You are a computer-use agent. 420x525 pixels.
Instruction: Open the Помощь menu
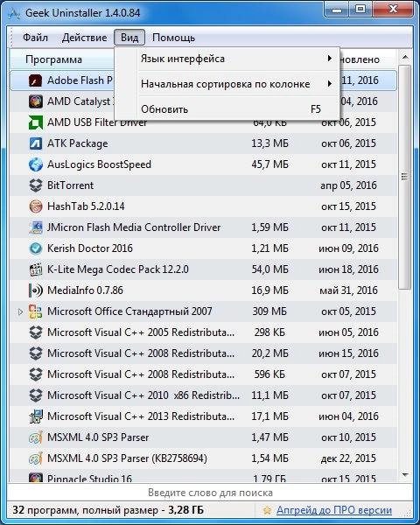coord(173,37)
